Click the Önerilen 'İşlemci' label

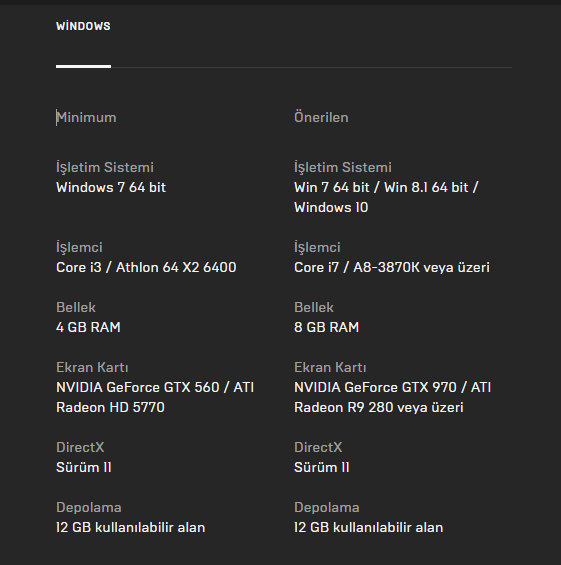click(x=317, y=248)
